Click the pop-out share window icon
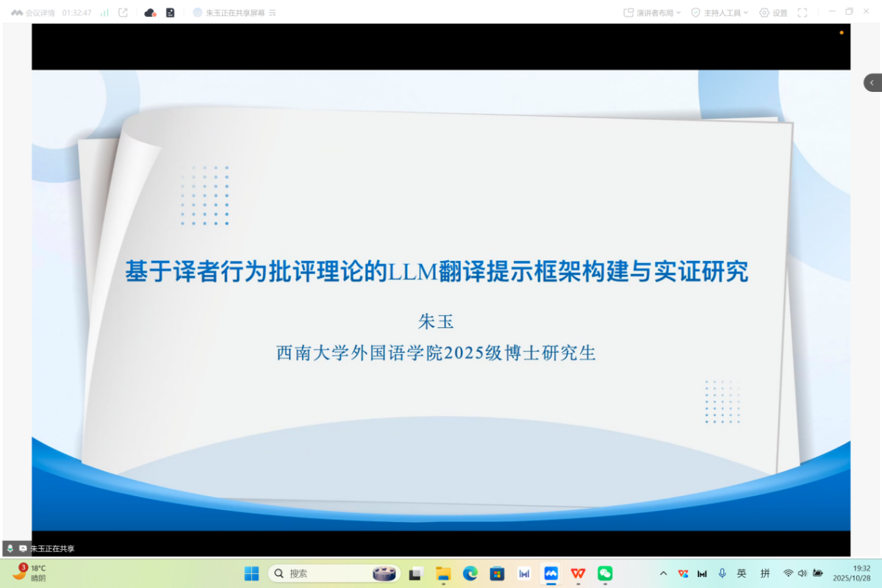The image size is (882, 588). 123,12
